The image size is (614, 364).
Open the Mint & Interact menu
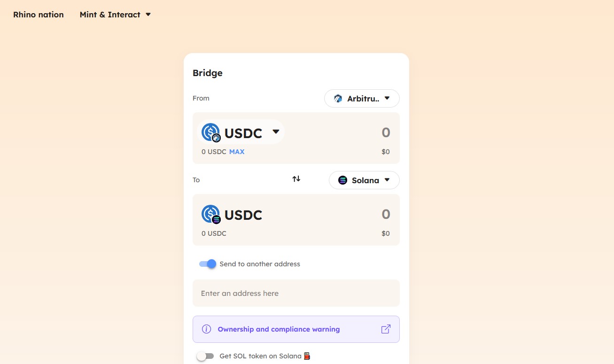click(115, 15)
